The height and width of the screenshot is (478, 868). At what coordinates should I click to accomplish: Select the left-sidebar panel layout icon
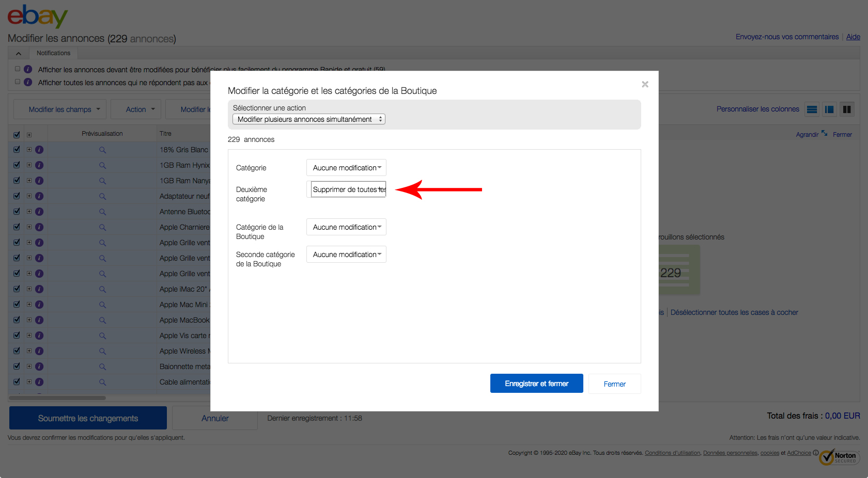coord(829,109)
